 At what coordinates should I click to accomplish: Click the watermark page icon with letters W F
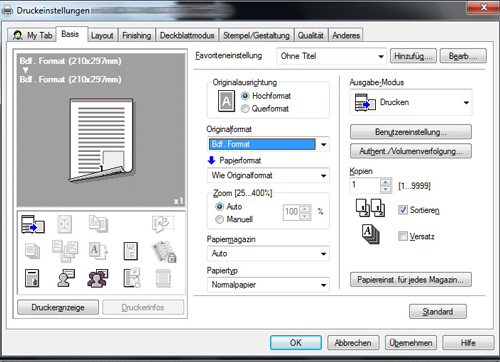click(x=130, y=251)
